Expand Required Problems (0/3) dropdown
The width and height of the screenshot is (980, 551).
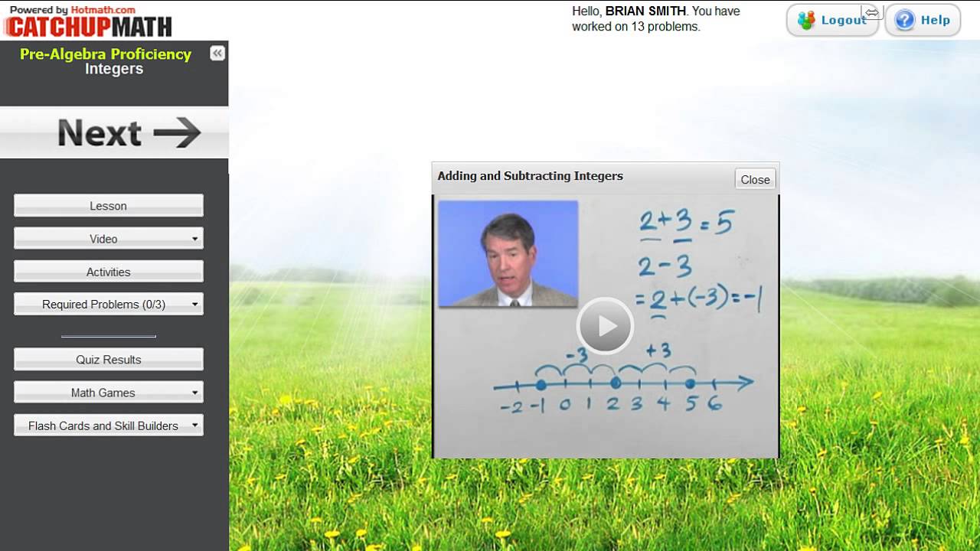[109, 304]
